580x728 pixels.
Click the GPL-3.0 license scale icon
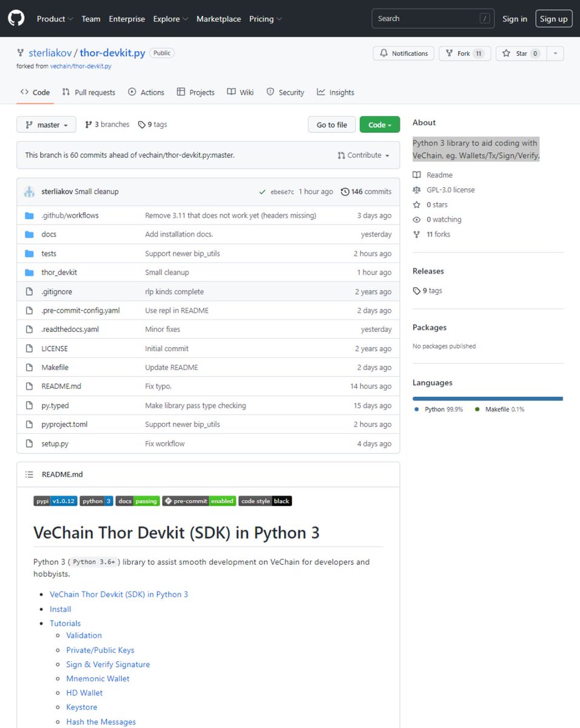[417, 190]
